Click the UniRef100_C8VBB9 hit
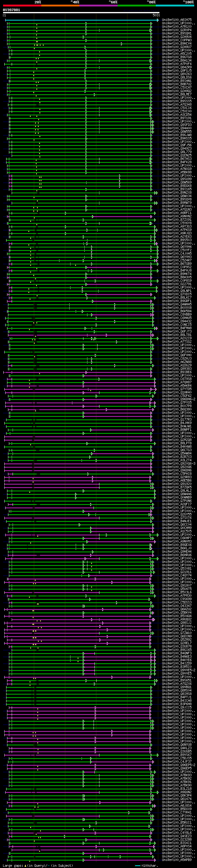This screenshot has height=868, width=197. click(177, 314)
